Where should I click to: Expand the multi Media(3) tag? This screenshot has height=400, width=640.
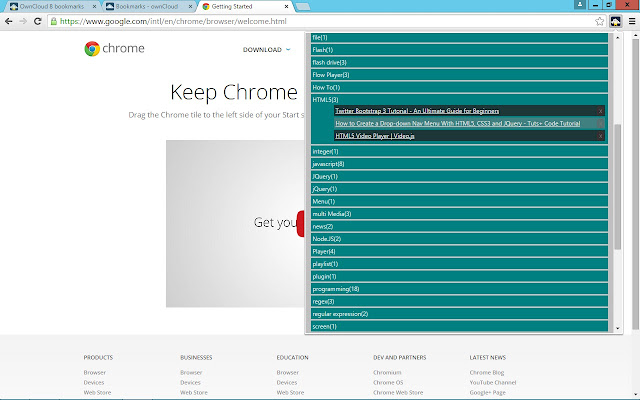coord(459,214)
